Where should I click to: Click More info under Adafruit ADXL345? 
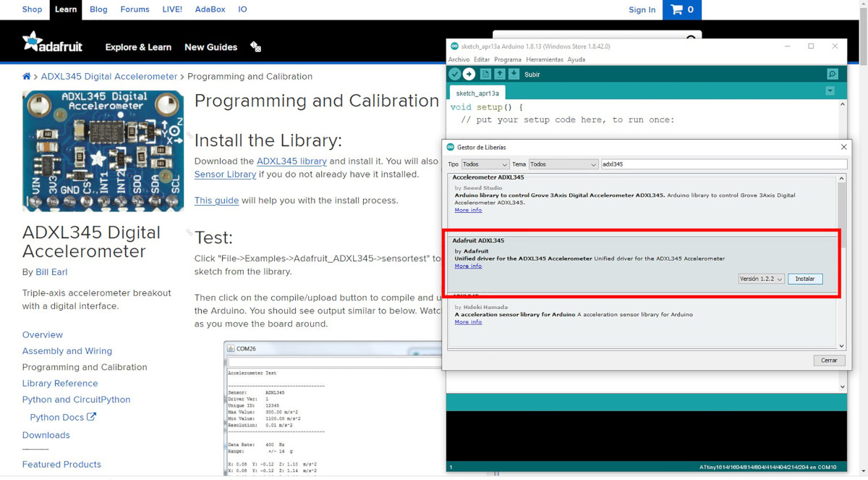[468, 266]
